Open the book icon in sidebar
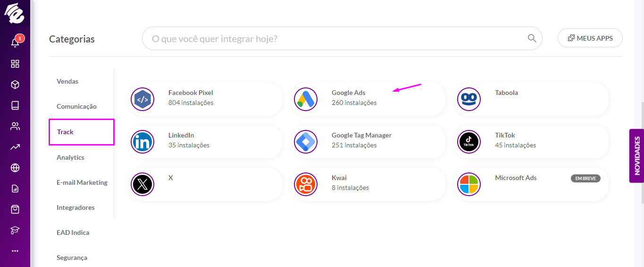 pos(15,105)
